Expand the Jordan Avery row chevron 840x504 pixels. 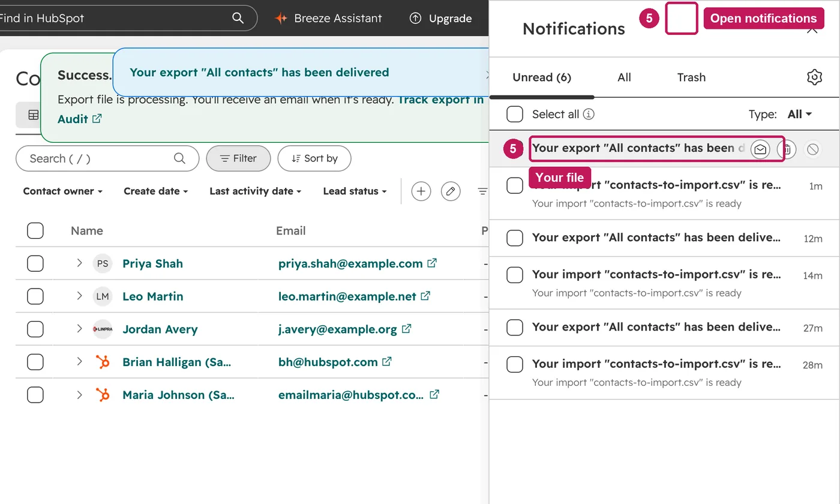pos(79,329)
